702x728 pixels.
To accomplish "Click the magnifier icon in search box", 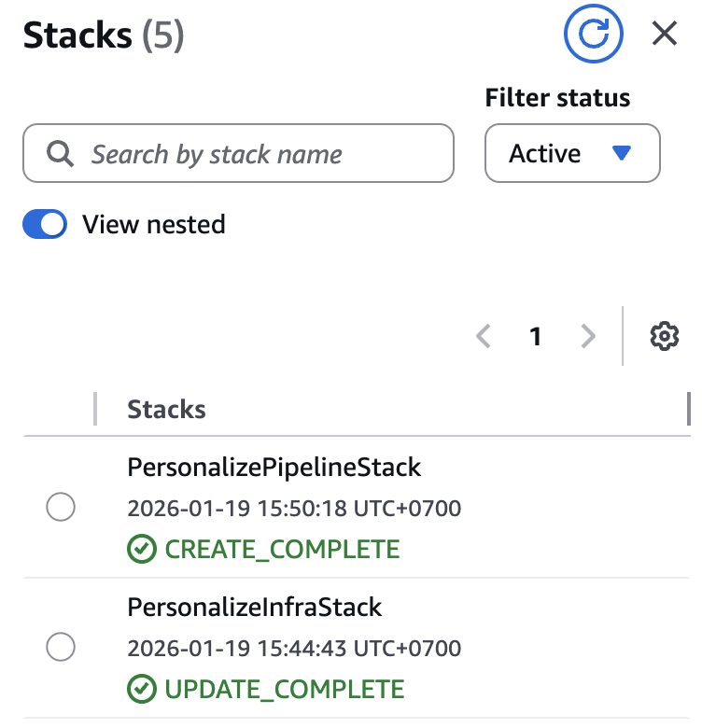I will [60, 154].
